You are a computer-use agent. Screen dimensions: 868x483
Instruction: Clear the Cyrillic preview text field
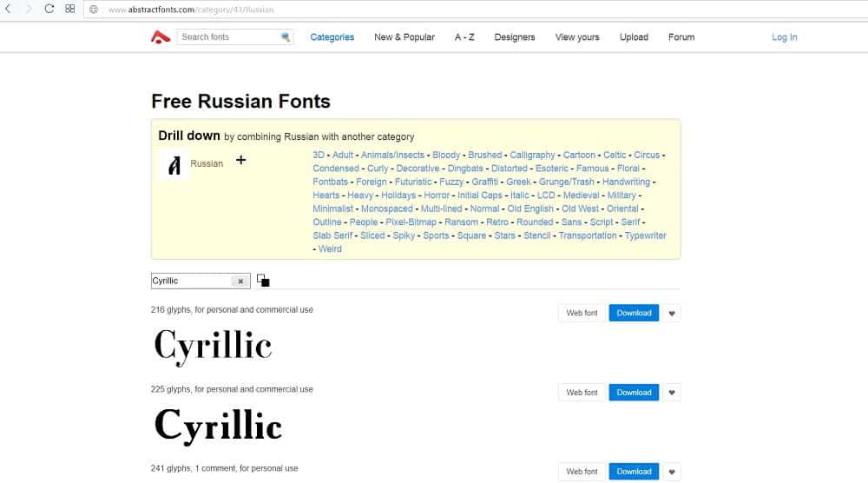240,281
